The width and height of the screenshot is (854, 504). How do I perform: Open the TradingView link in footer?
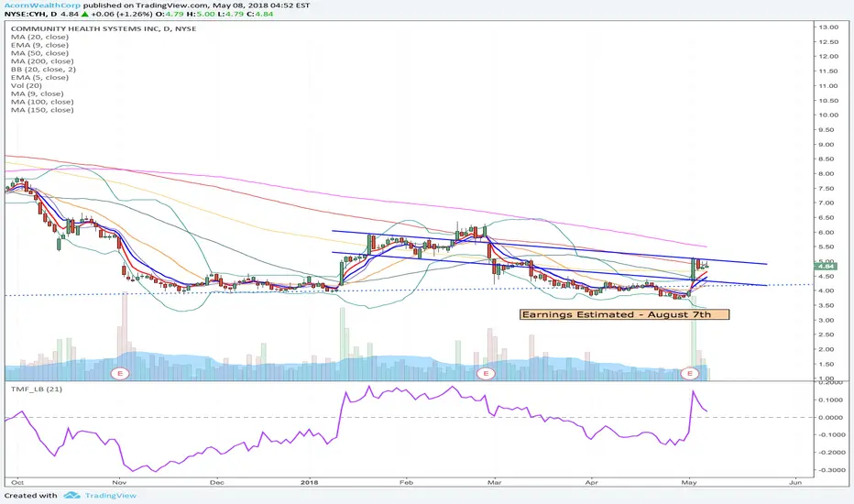pos(111,495)
